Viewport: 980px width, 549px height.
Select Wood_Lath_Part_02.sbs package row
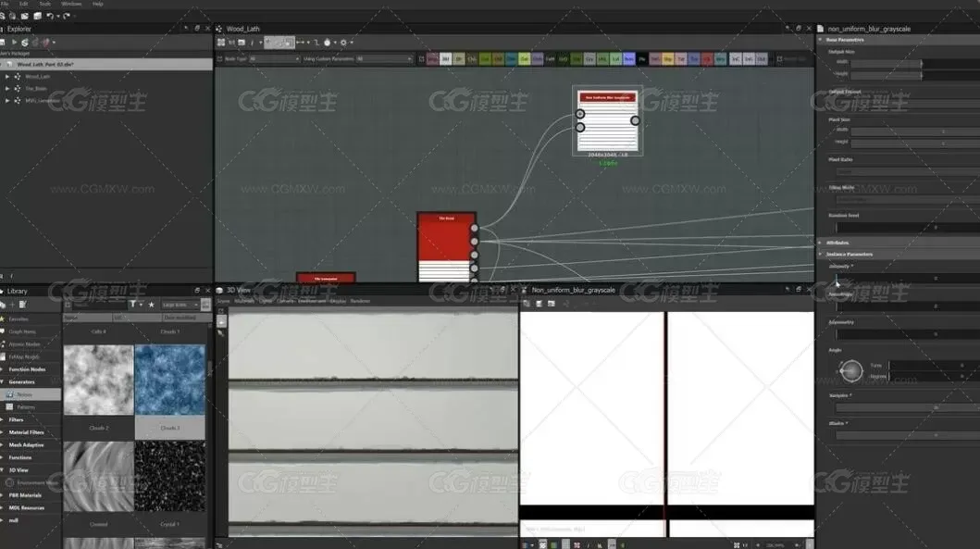click(106, 64)
